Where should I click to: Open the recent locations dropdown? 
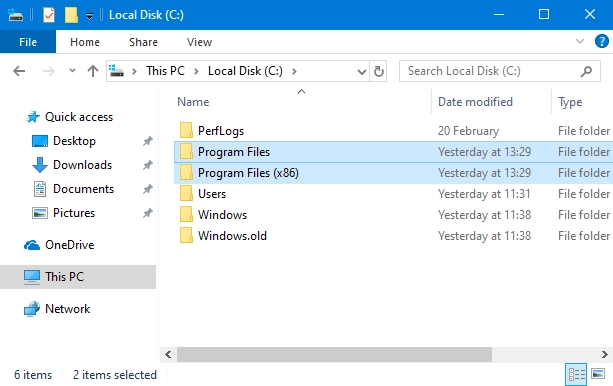coord(72,71)
